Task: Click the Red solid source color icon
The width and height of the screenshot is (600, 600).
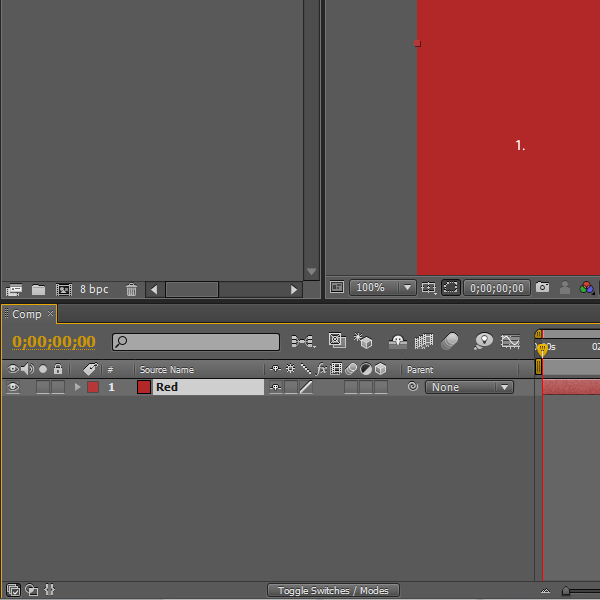Action: pos(143,387)
